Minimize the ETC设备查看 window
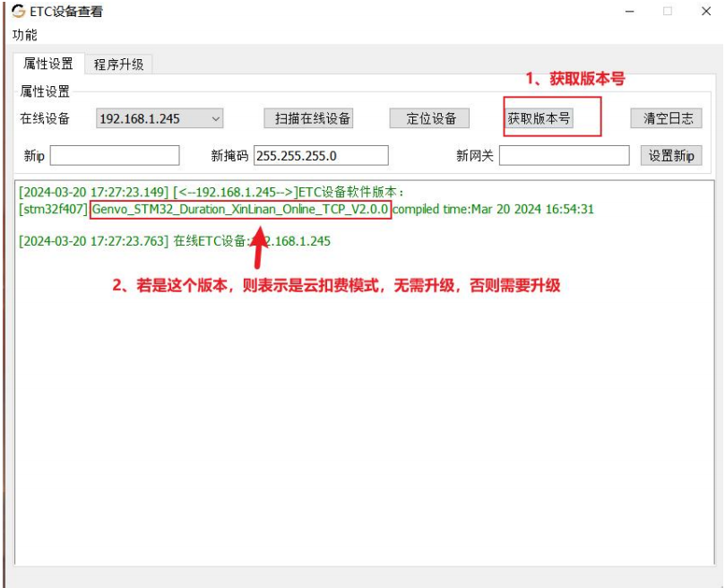This screenshot has height=588, width=725. (630, 11)
